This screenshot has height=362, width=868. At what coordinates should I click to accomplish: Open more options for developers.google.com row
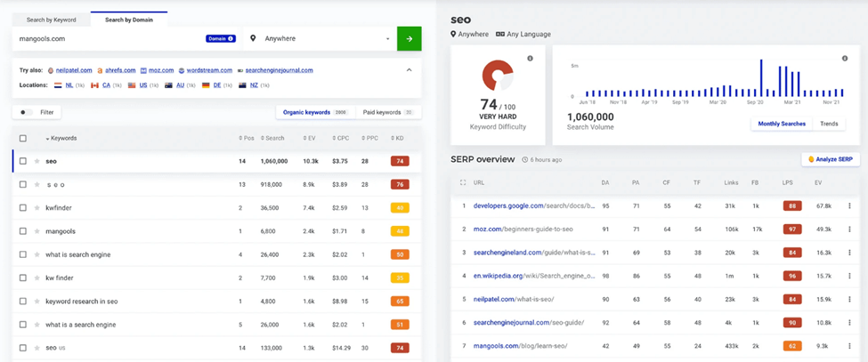coord(849,205)
